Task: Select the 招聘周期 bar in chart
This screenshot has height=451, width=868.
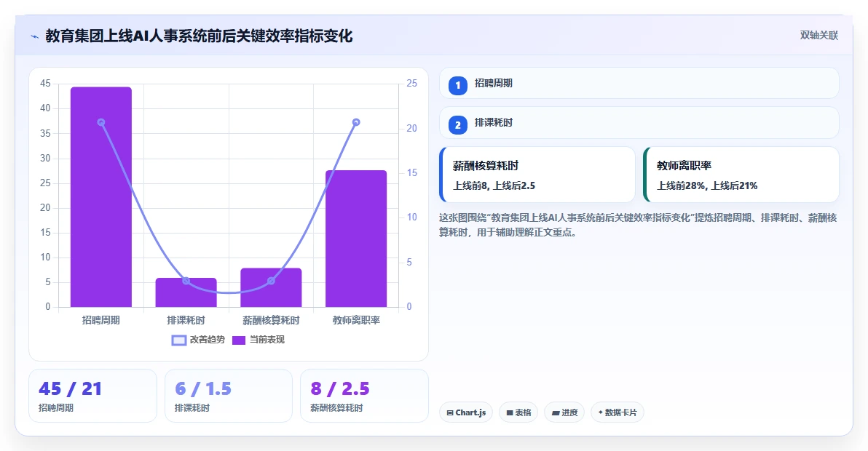Action: pyautogui.click(x=101, y=196)
